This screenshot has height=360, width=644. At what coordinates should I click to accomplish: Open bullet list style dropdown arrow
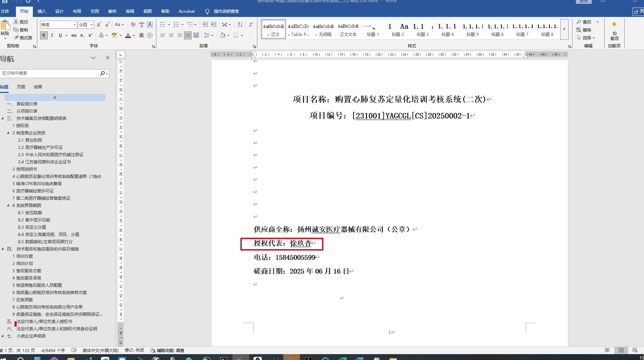coord(169,25)
